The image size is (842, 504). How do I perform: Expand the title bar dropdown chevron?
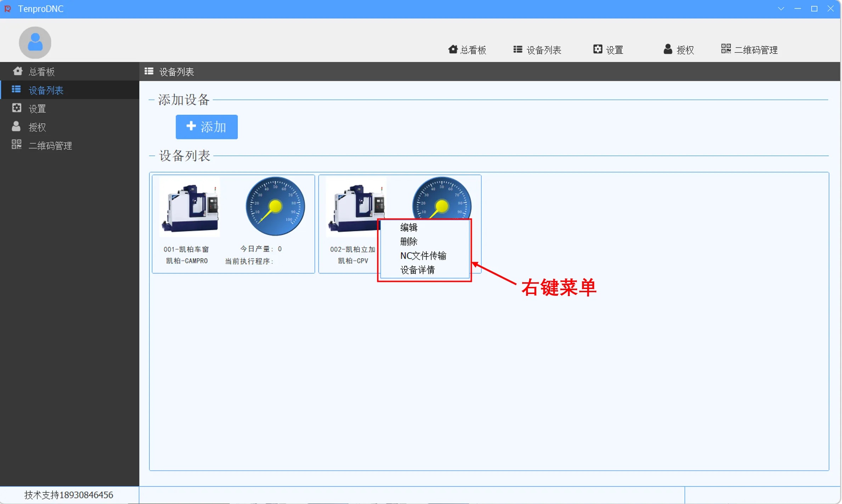pos(781,9)
